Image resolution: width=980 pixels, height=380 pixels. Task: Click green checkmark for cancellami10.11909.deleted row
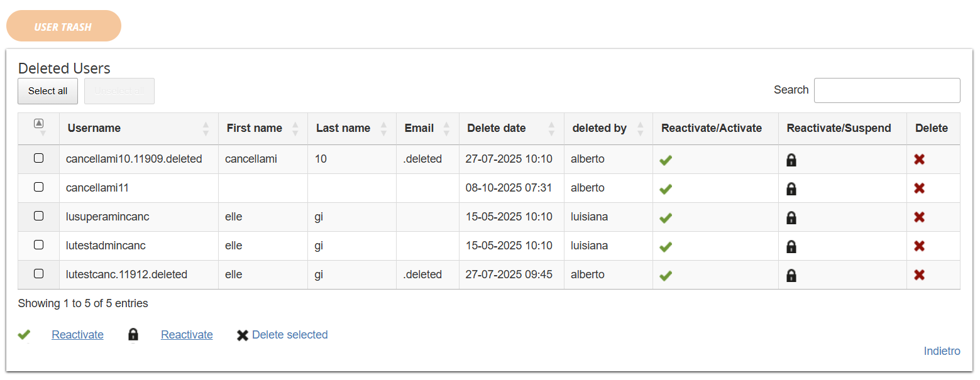(666, 160)
